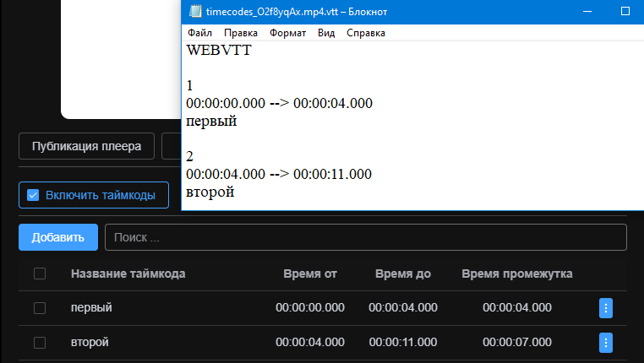Open actions menu for the второй timecode
Screen dimensions: 644x363
click(606, 343)
